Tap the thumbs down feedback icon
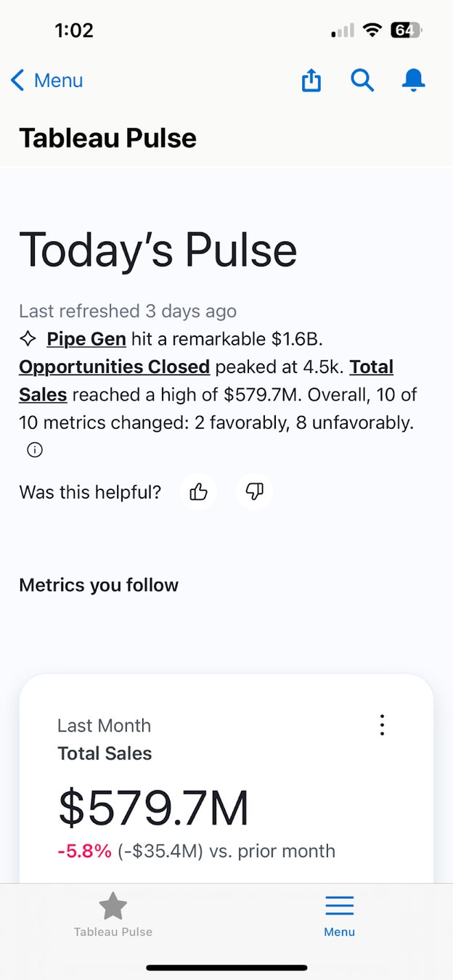The height and width of the screenshot is (980, 453). point(254,492)
